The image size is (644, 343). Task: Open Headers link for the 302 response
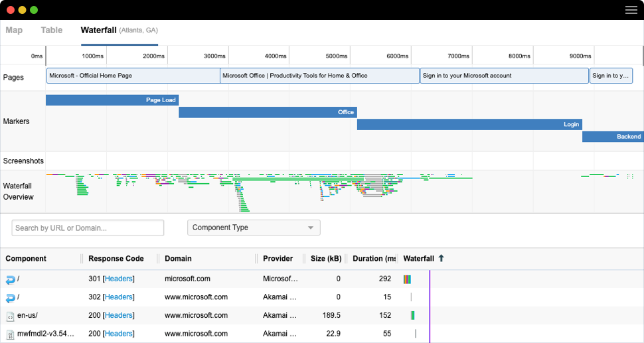click(x=119, y=297)
